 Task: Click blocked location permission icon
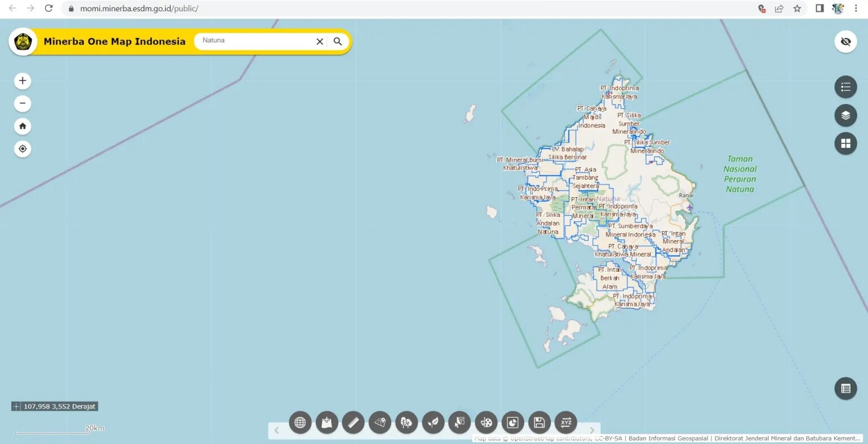pyautogui.click(x=762, y=8)
